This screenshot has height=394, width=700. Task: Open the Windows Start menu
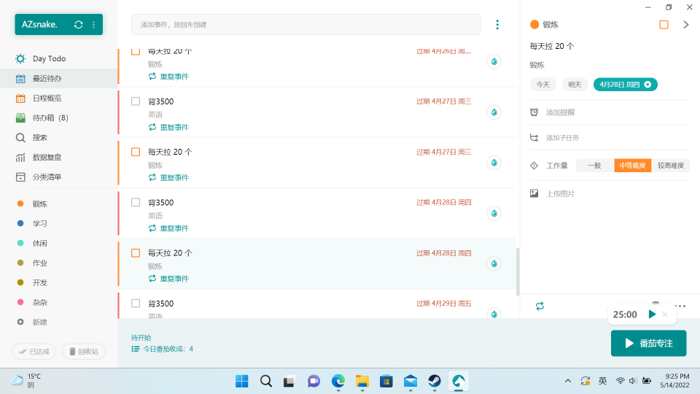coord(242,381)
